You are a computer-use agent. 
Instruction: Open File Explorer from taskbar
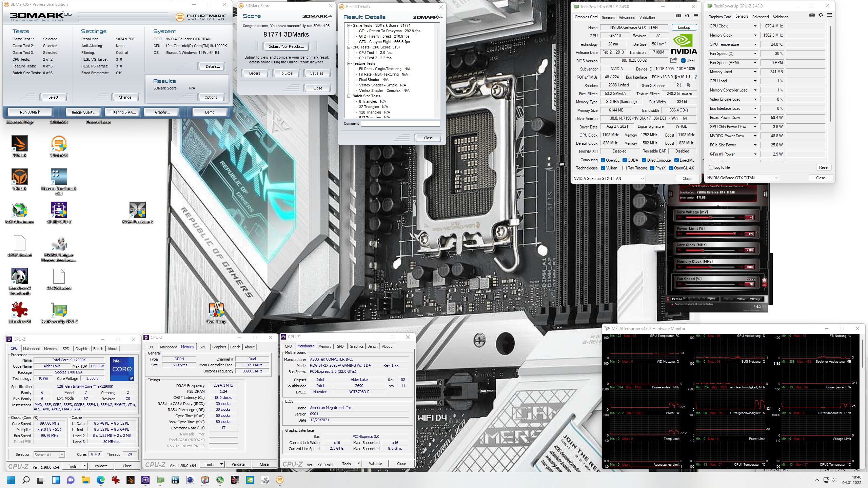pos(85,480)
